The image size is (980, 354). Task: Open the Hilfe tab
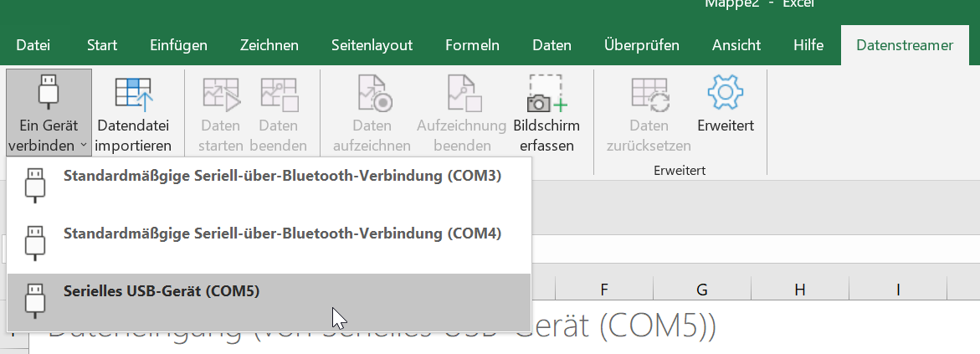click(808, 45)
